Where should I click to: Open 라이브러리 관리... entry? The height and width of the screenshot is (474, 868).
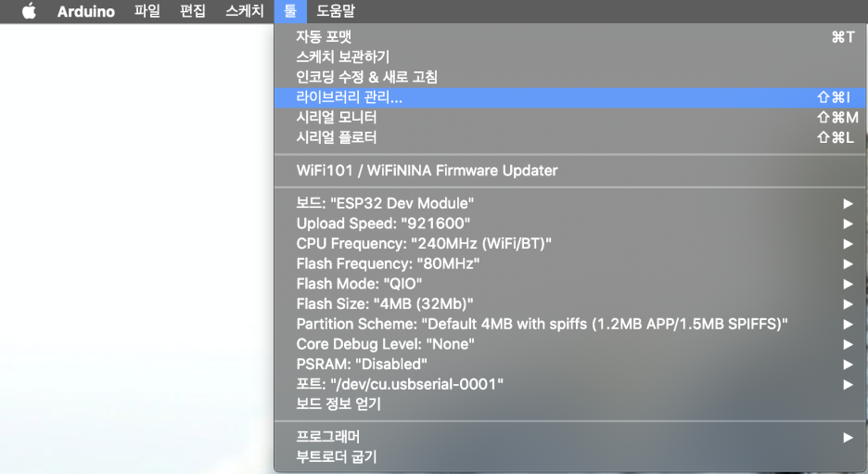pyautogui.click(x=570, y=97)
